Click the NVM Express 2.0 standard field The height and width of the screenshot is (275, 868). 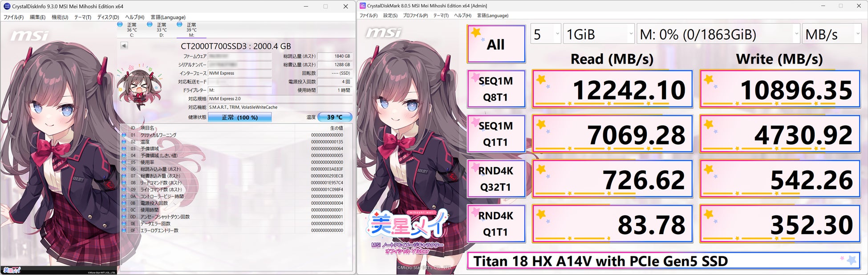[x=280, y=99]
